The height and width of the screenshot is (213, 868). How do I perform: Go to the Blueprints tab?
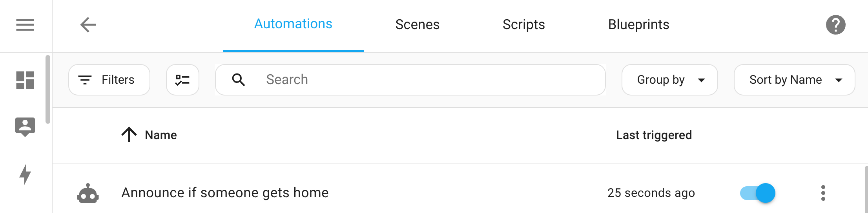(638, 25)
